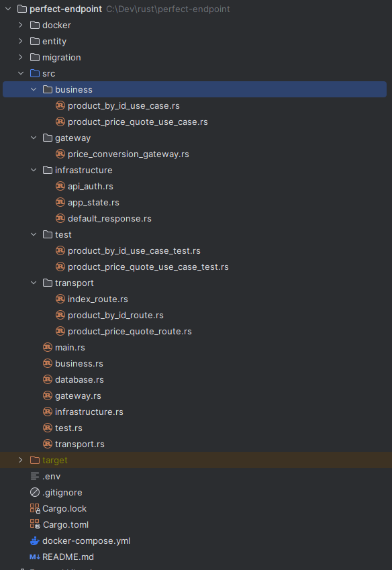Select the Cargo.toml file name
Screen dimensions: 392x570
(66, 524)
